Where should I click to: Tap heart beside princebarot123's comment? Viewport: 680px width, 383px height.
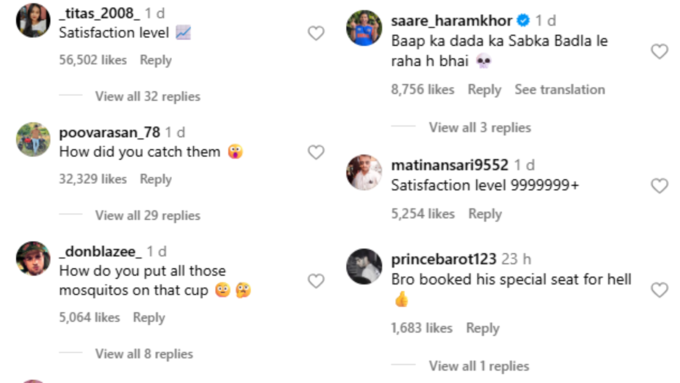(660, 290)
